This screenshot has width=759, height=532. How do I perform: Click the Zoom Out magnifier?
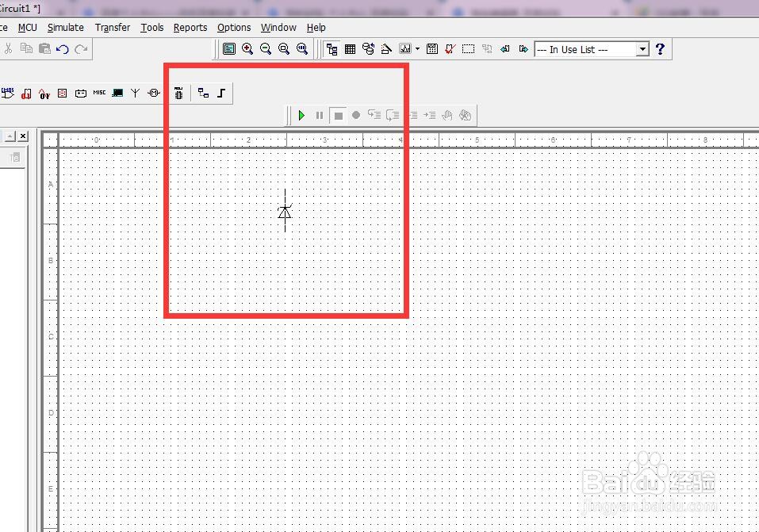(265, 49)
